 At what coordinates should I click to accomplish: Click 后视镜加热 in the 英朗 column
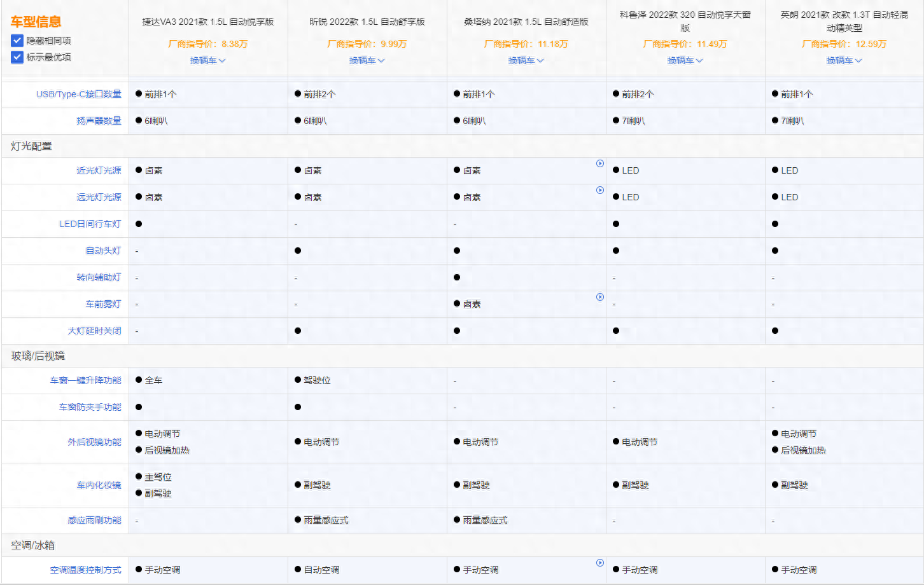(803, 450)
